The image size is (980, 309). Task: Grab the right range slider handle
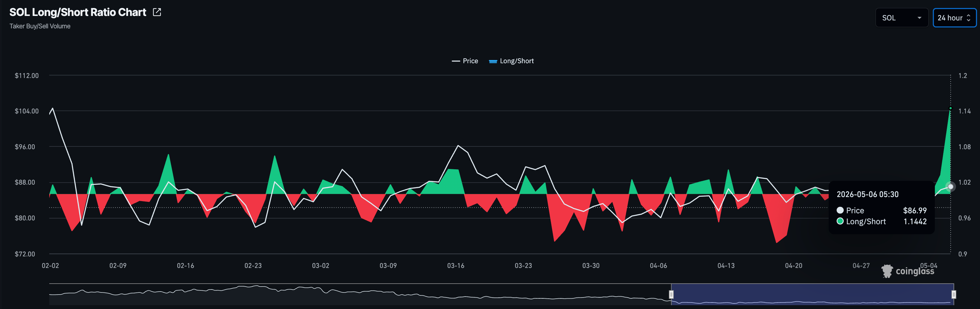click(x=953, y=294)
